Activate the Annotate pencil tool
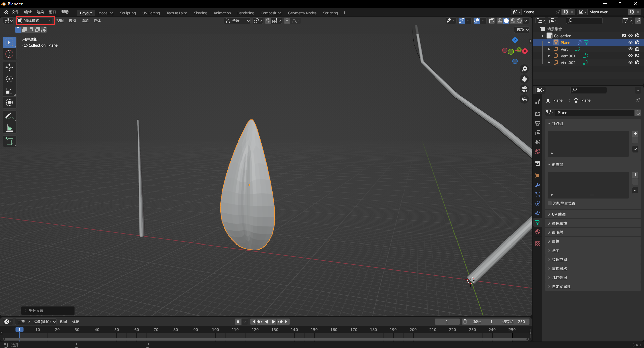The width and height of the screenshot is (644, 348). [x=9, y=116]
